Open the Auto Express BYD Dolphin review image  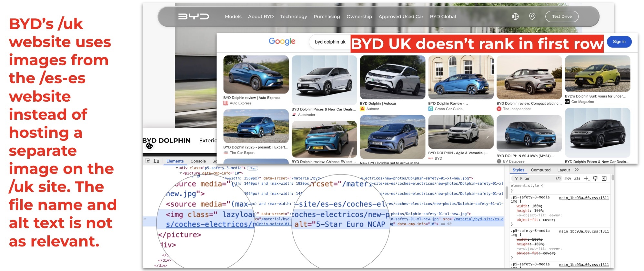click(256, 75)
